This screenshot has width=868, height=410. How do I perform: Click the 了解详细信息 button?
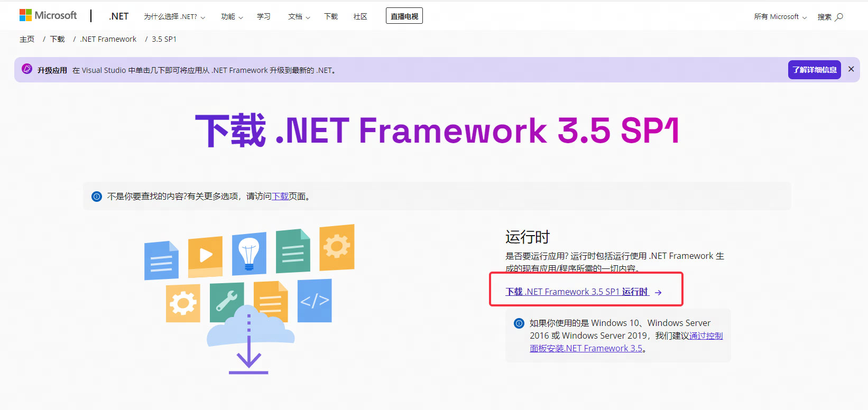point(815,70)
